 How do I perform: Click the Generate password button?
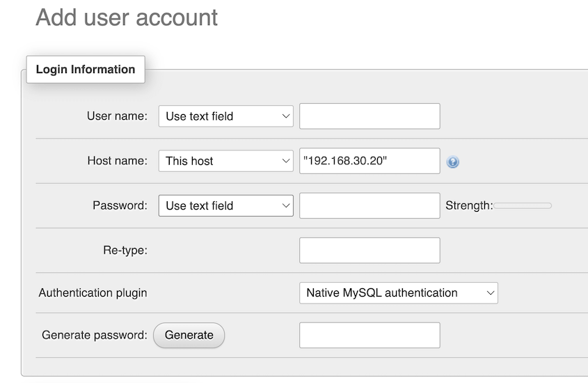click(189, 335)
